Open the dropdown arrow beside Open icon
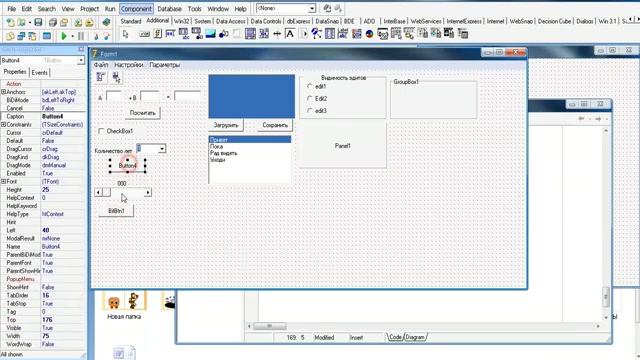640x360 pixels. 30,22
